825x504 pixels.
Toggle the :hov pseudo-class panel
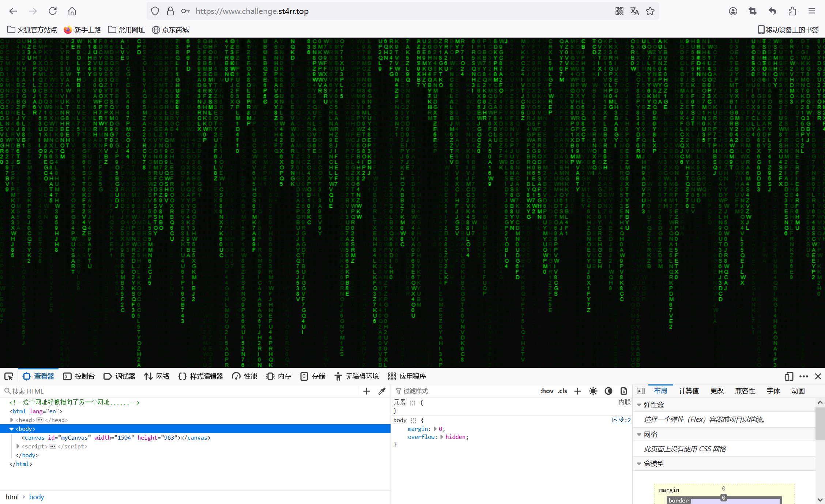[547, 391]
